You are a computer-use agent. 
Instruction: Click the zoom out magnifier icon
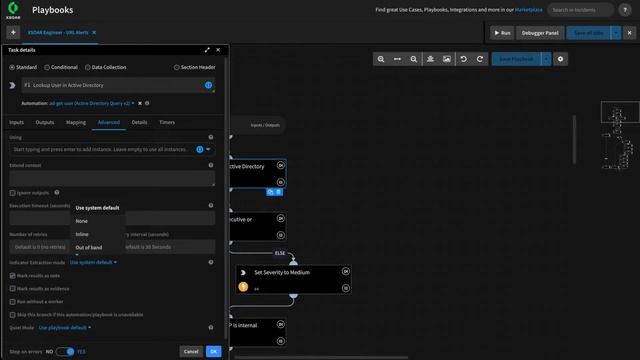pos(413,59)
